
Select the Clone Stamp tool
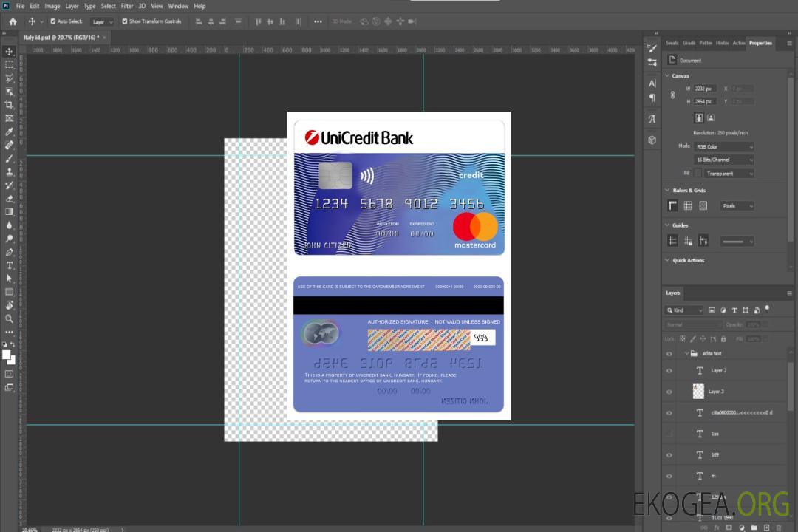tap(9, 172)
